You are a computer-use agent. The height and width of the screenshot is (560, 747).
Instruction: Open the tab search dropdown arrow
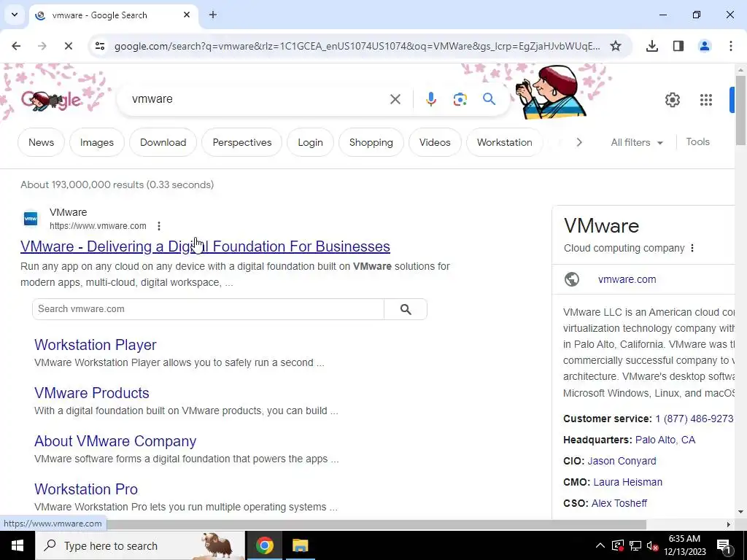pyautogui.click(x=15, y=15)
